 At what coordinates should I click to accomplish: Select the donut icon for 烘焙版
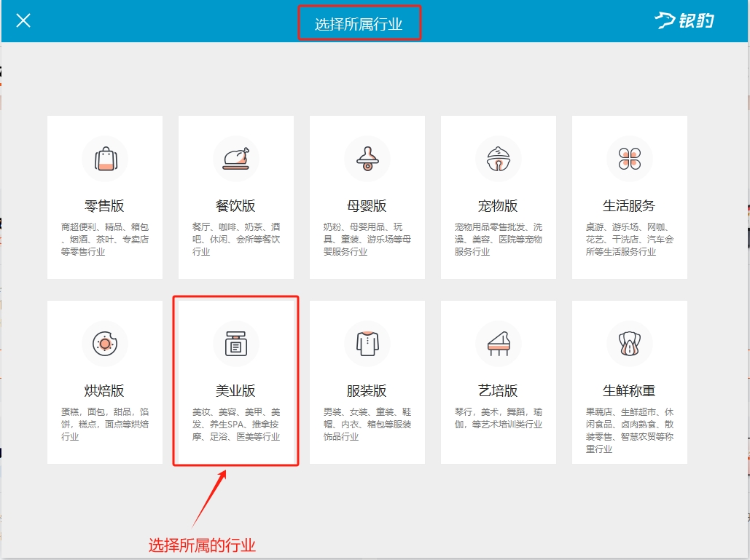(105, 343)
